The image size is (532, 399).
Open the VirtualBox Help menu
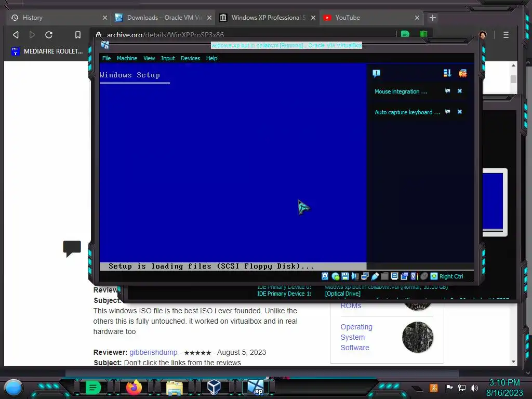(x=212, y=58)
